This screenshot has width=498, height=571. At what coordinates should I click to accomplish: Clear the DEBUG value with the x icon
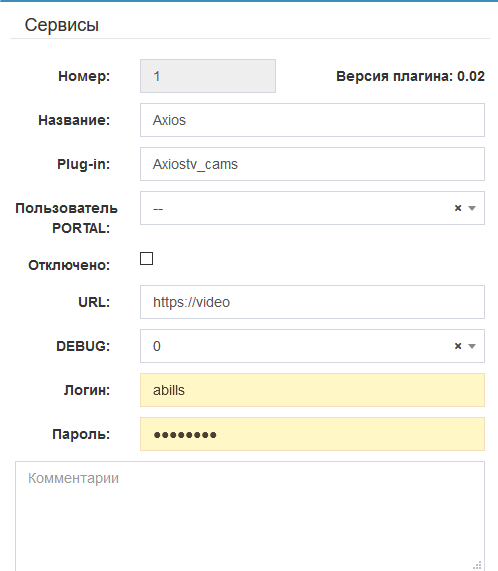point(458,346)
